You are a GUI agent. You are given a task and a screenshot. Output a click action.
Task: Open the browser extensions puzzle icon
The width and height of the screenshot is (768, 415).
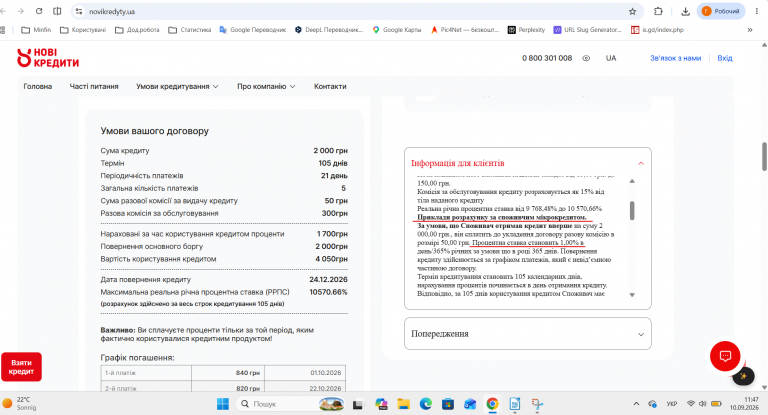point(658,11)
